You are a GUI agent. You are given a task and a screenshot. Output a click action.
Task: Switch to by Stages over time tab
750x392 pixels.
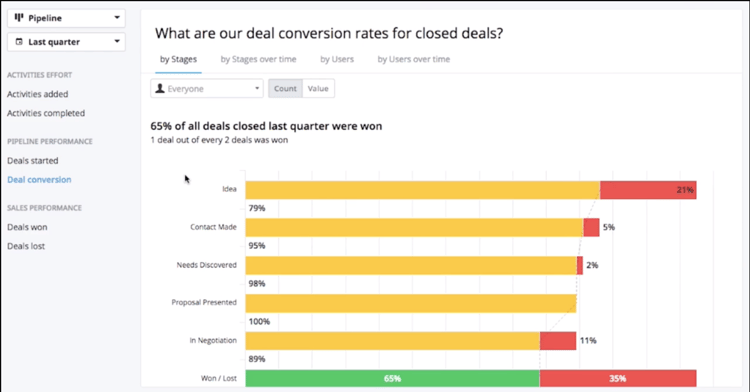[x=258, y=59]
